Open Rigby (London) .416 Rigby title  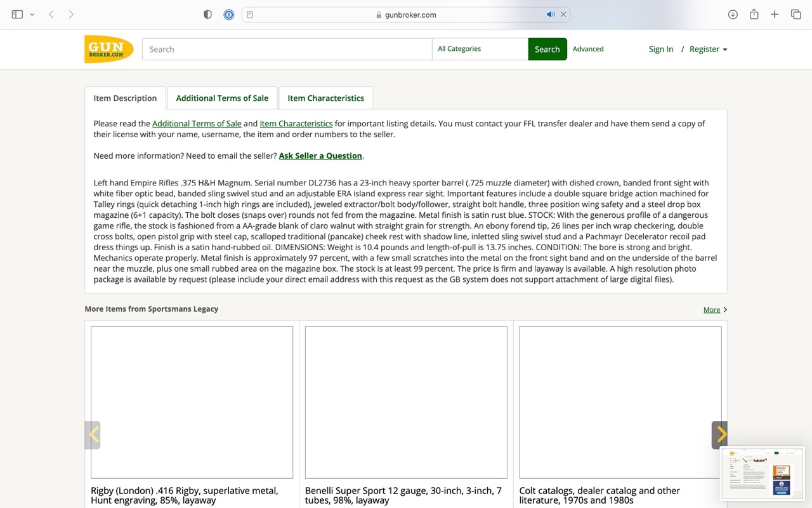[185, 495]
